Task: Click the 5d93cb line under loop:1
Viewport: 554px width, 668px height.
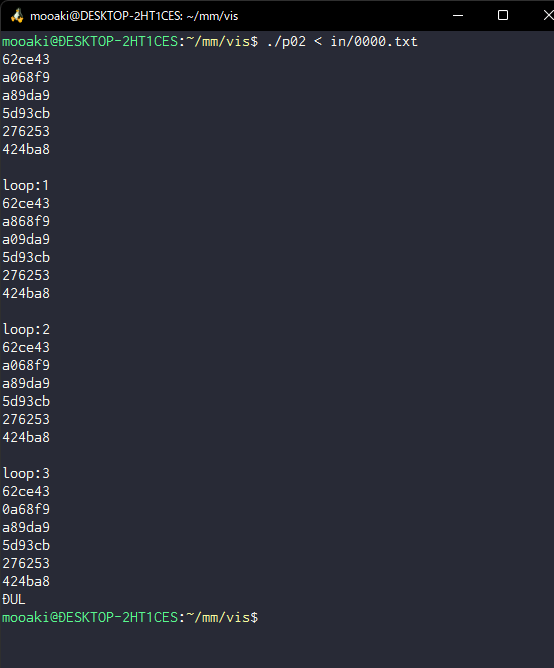Action: tap(26, 257)
